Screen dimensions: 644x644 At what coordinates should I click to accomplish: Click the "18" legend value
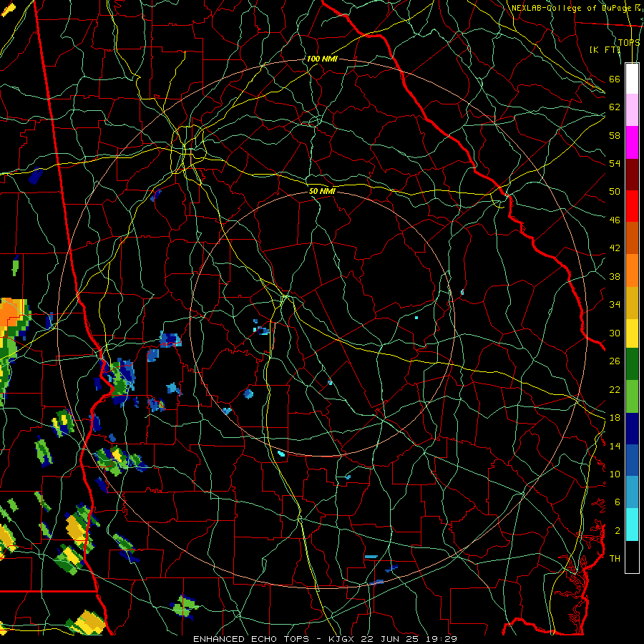tap(615, 418)
